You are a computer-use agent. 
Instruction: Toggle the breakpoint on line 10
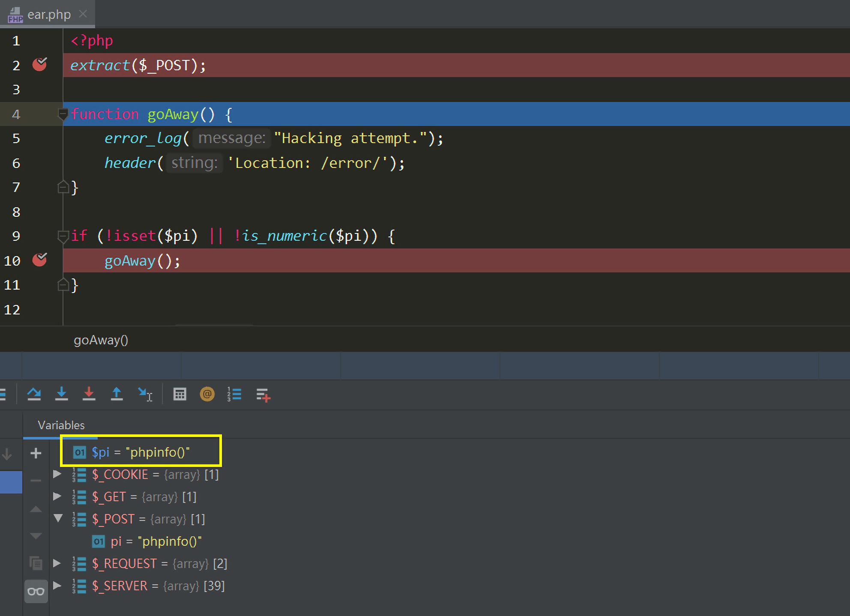[x=40, y=260]
